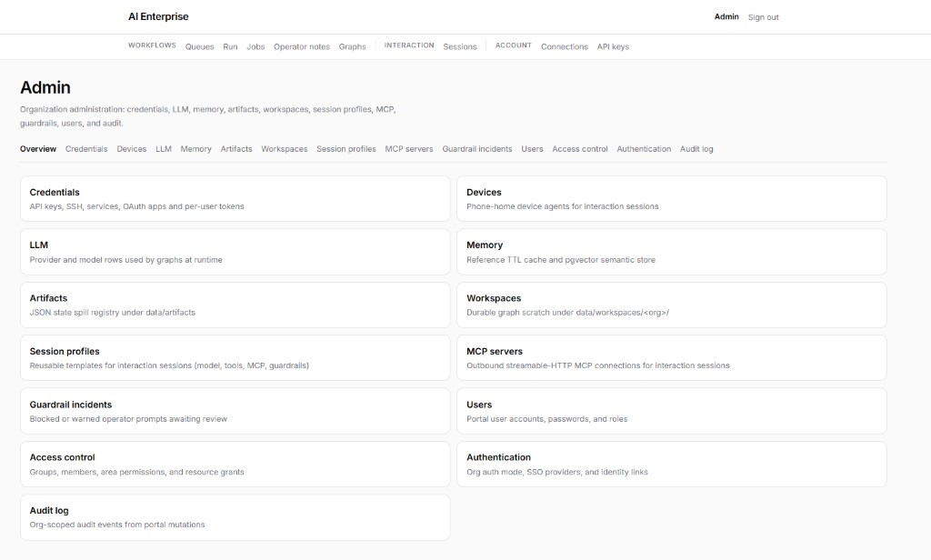Switch to the Artifacts tab
The height and width of the screenshot is (560, 931).
236,149
